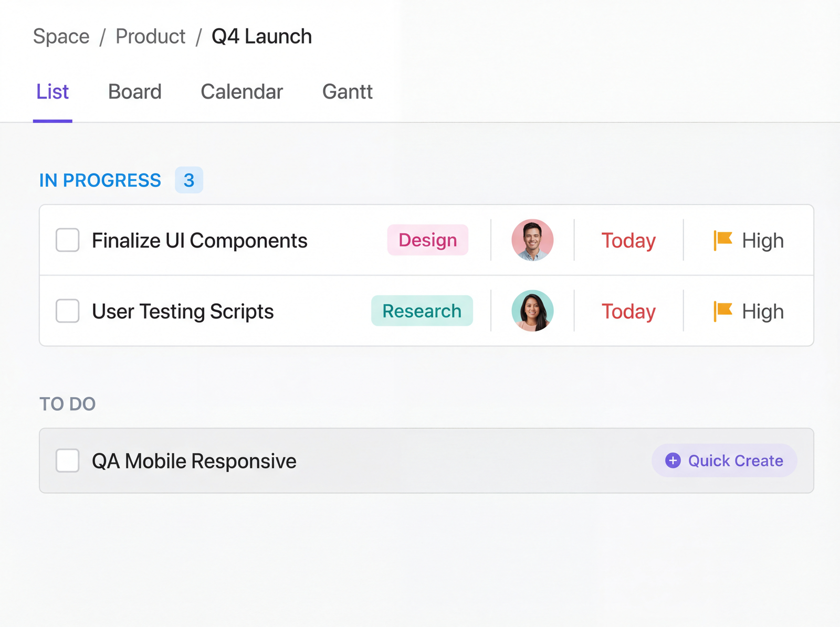Navigate to Space in the breadcrumb
This screenshot has width=840, height=627.
[61, 37]
